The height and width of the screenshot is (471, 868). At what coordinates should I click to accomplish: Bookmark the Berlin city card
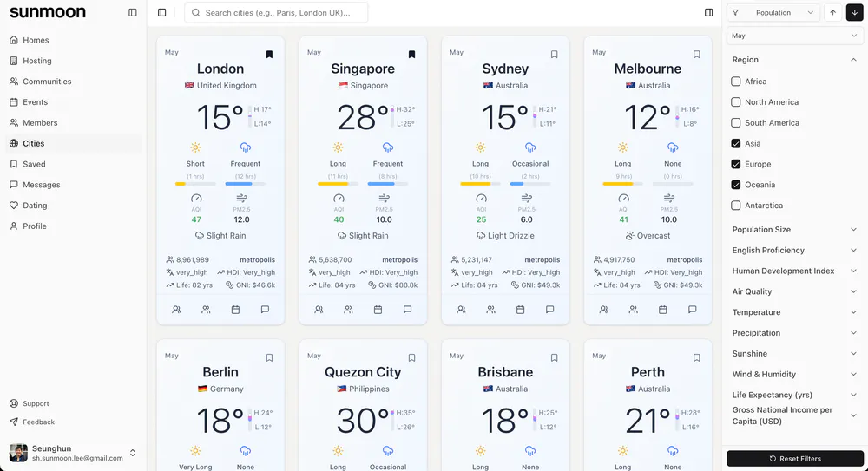pos(269,357)
